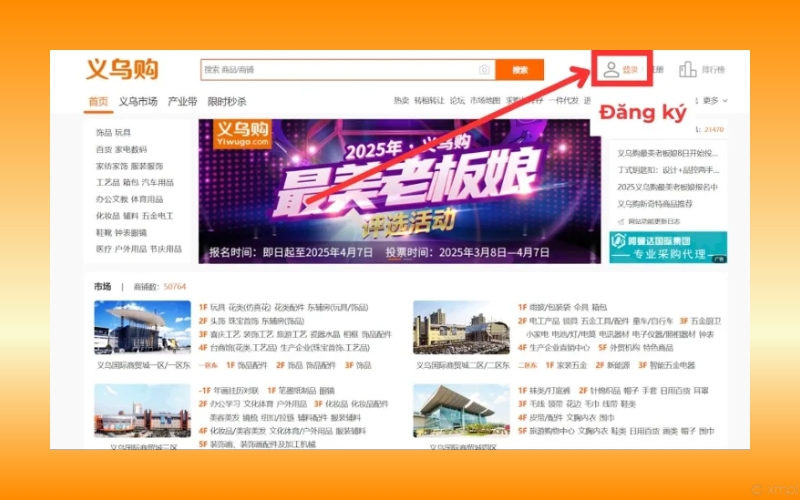Open 珠宝首饰 under district one 2F
The width and height of the screenshot is (800, 500).
(242, 321)
